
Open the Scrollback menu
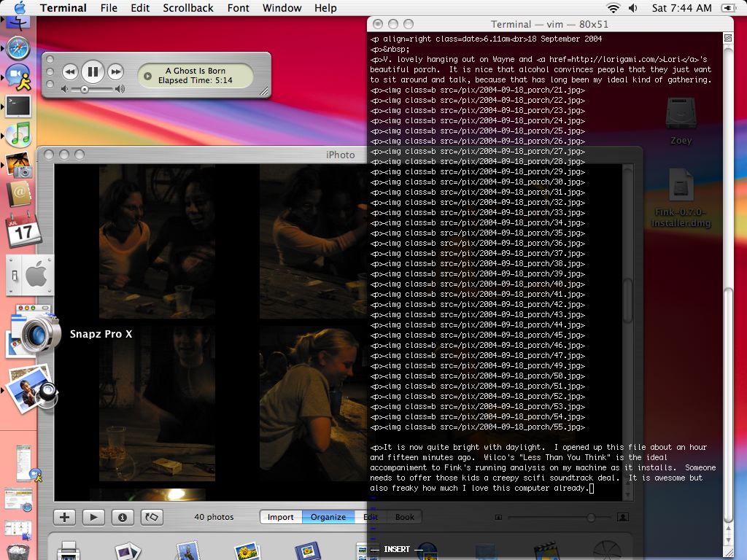coord(188,8)
